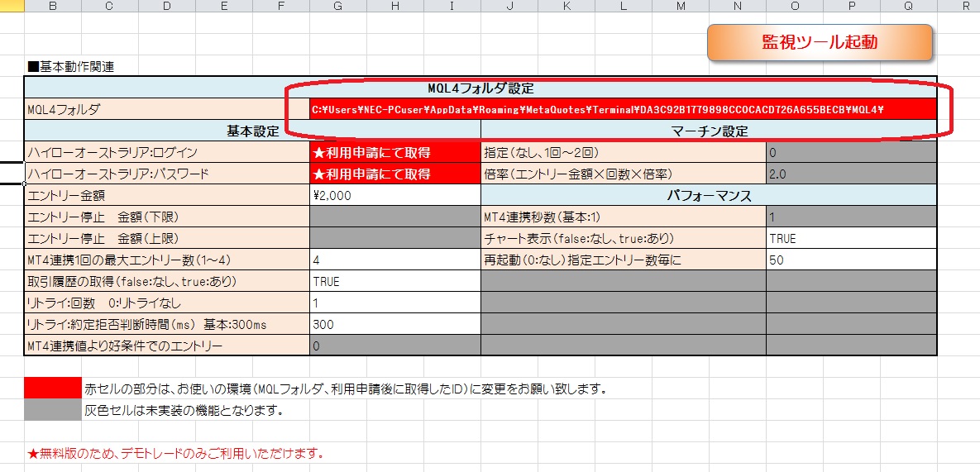
Task: Select the エントリー金額 label cell
Action: tap(167, 195)
